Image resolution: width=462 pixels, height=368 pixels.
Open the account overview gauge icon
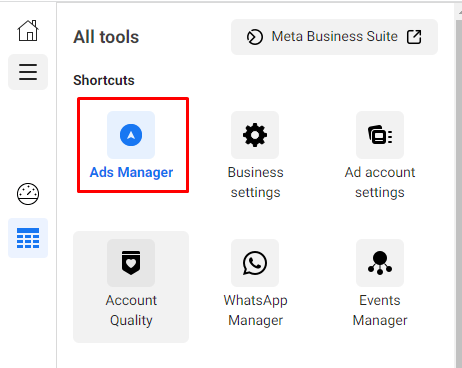click(28, 194)
